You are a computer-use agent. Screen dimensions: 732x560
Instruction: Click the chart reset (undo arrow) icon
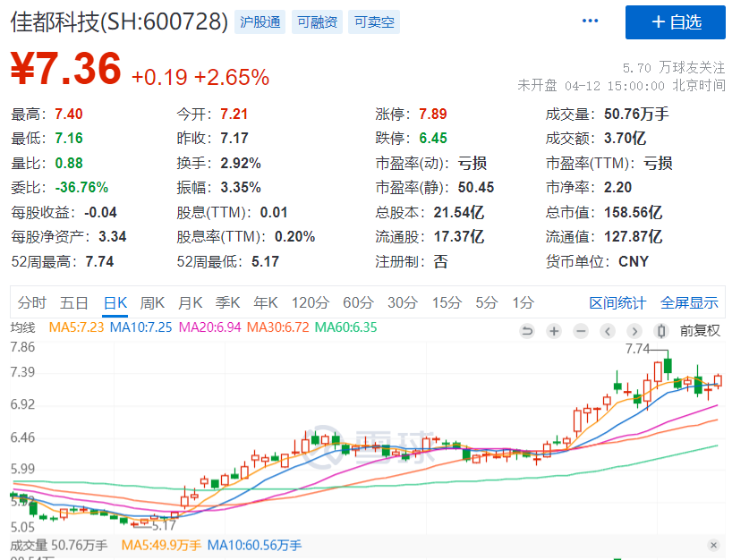click(527, 331)
